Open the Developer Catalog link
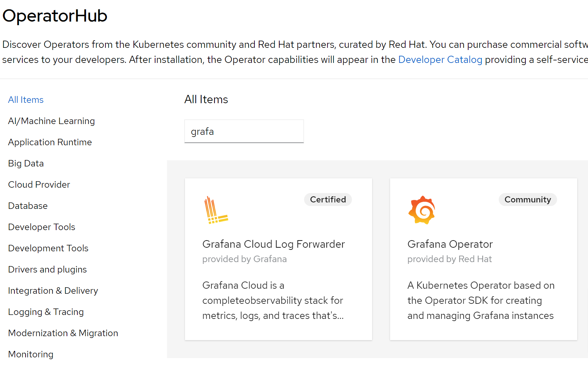This screenshot has height=366, width=588. click(x=440, y=60)
